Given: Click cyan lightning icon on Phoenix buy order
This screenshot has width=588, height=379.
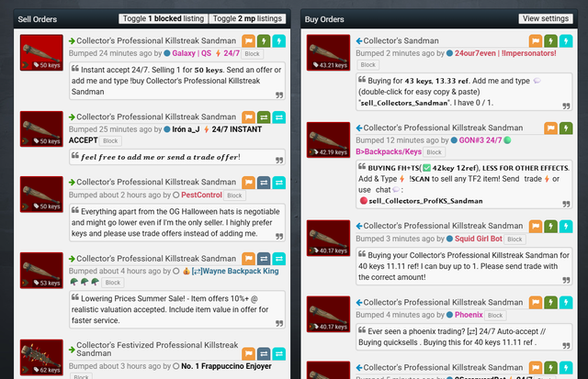Looking at the screenshot, I should point(566,302).
